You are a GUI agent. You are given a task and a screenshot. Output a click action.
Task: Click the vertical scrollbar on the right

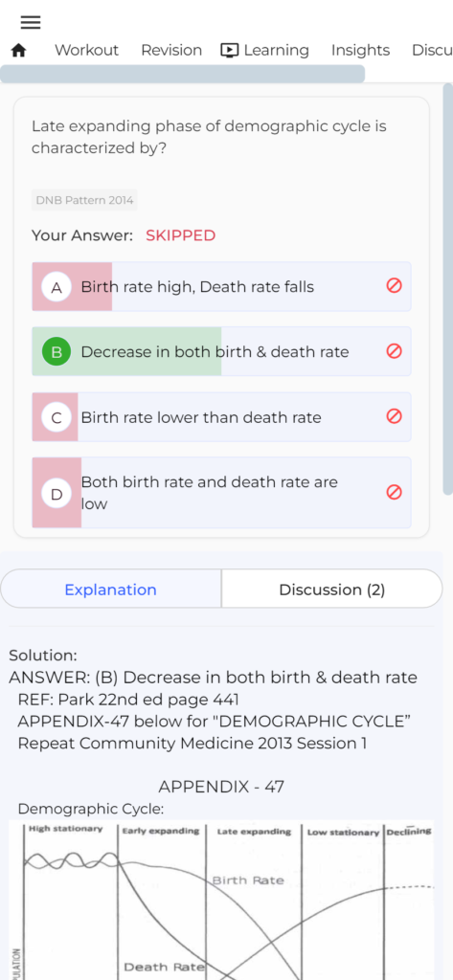tap(448, 289)
